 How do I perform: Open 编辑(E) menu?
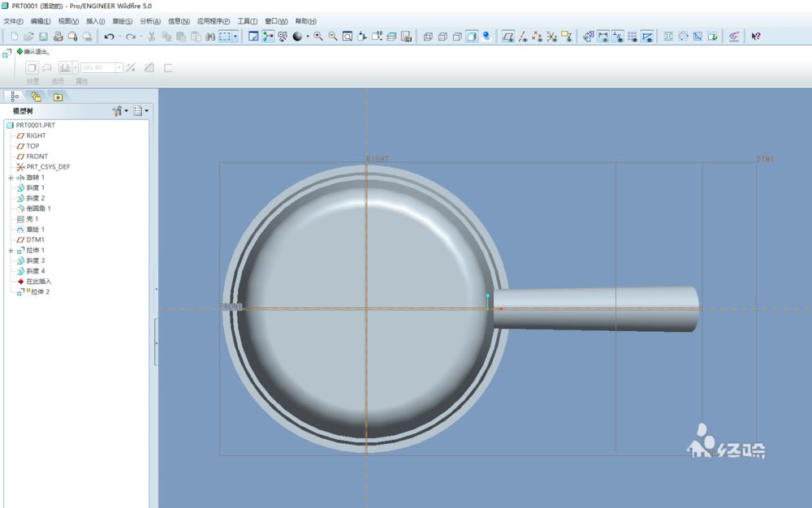click(41, 21)
